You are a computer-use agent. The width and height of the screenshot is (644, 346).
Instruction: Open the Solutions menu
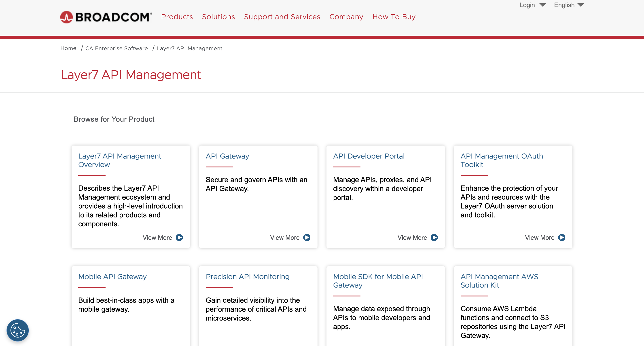pos(218,17)
